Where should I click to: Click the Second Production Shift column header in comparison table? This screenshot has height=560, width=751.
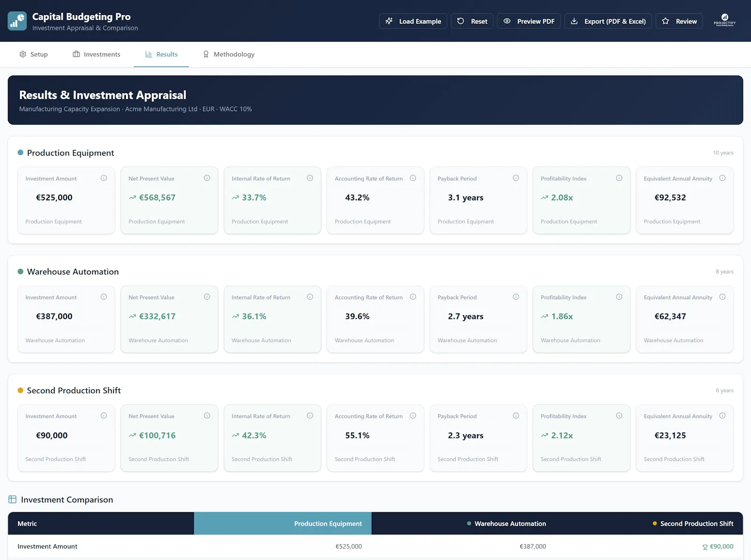coord(649,523)
